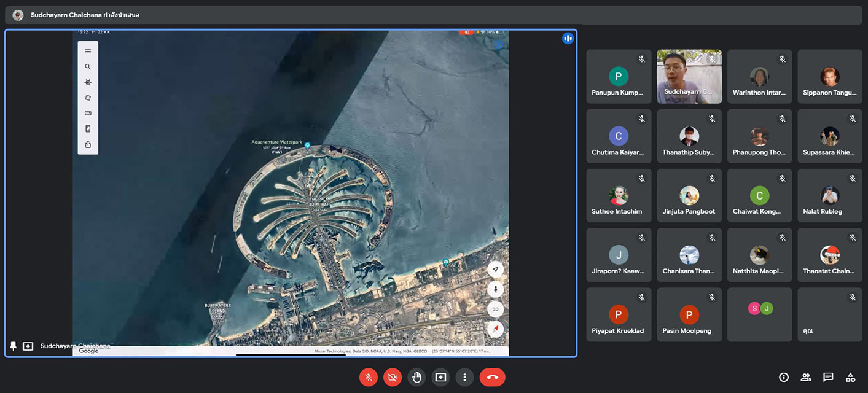
Task: Open the Google Earth hamburger menu
Action: click(88, 52)
